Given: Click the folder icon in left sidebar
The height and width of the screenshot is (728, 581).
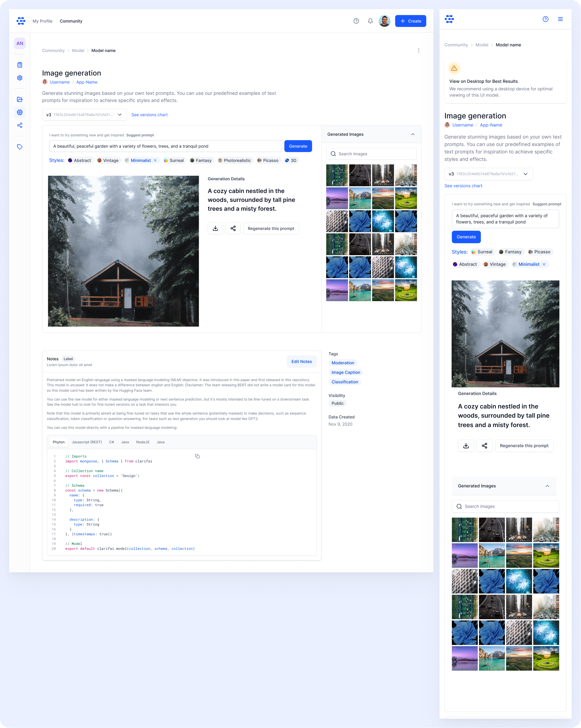Looking at the screenshot, I should tap(20, 99).
